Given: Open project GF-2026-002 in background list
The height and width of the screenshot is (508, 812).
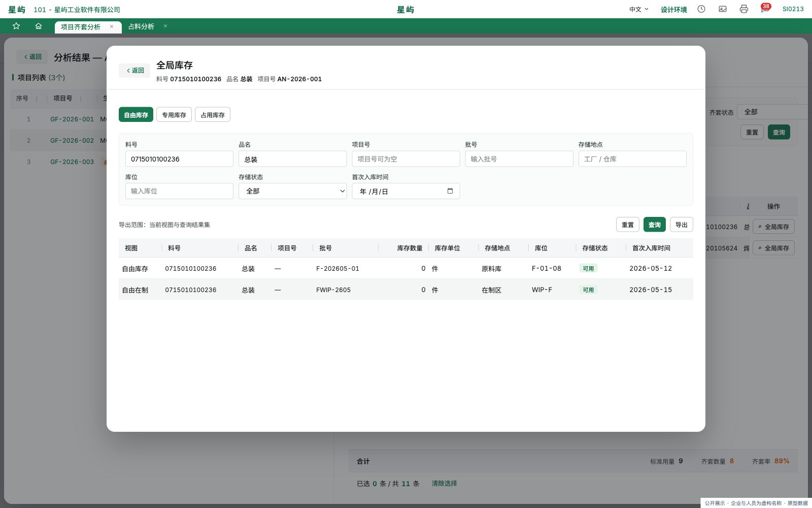Looking at the screenshot, I should [x=72, y=141].
